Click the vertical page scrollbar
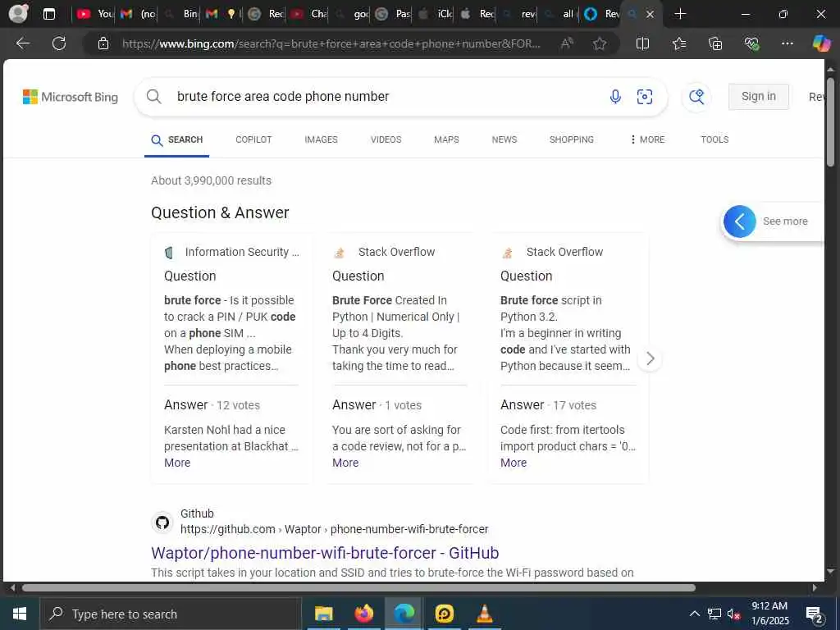840x630 pixels. 830,122
